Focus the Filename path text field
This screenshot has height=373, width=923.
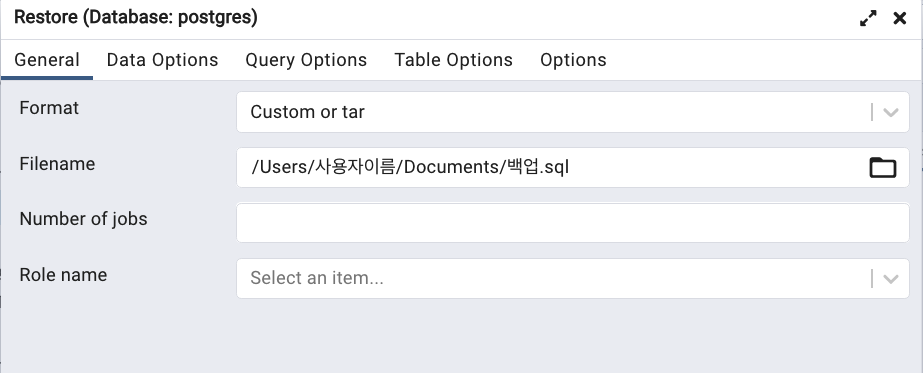tap(552, 168)
